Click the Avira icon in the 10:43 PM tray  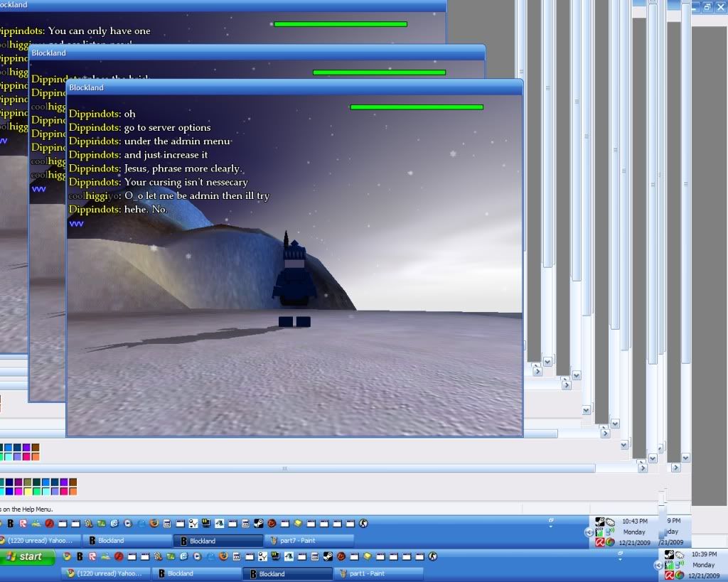(600, 542)
